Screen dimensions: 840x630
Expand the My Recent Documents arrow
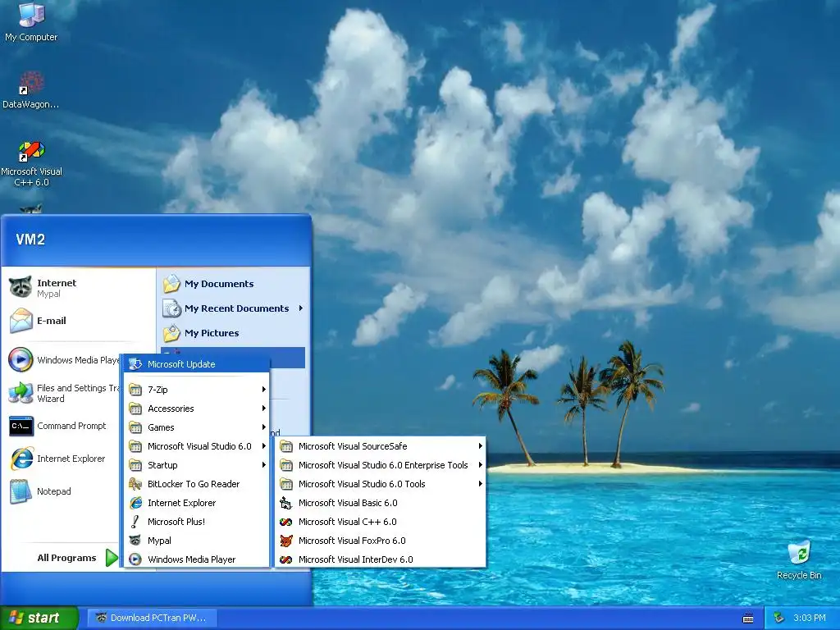pos(300,308)
